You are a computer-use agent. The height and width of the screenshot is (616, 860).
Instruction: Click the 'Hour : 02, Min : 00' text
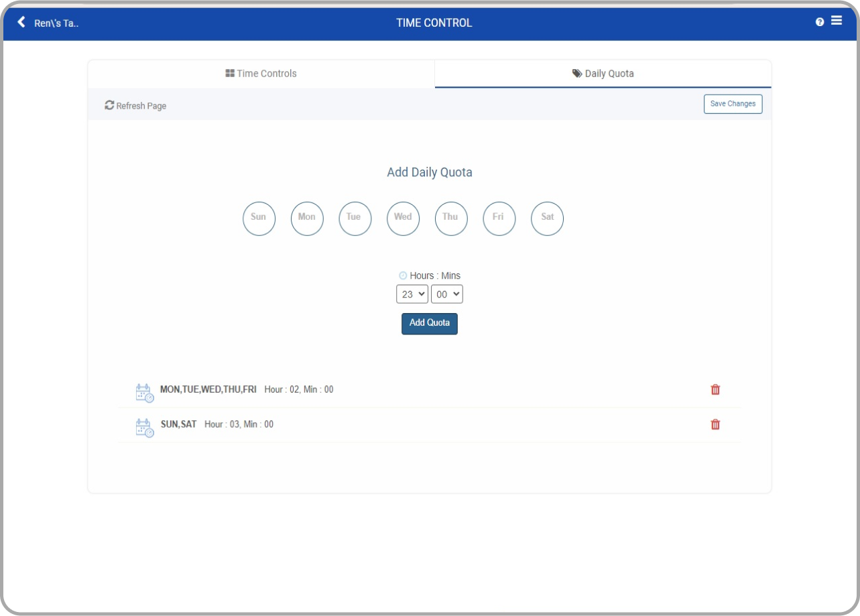(x=299, y=389)
